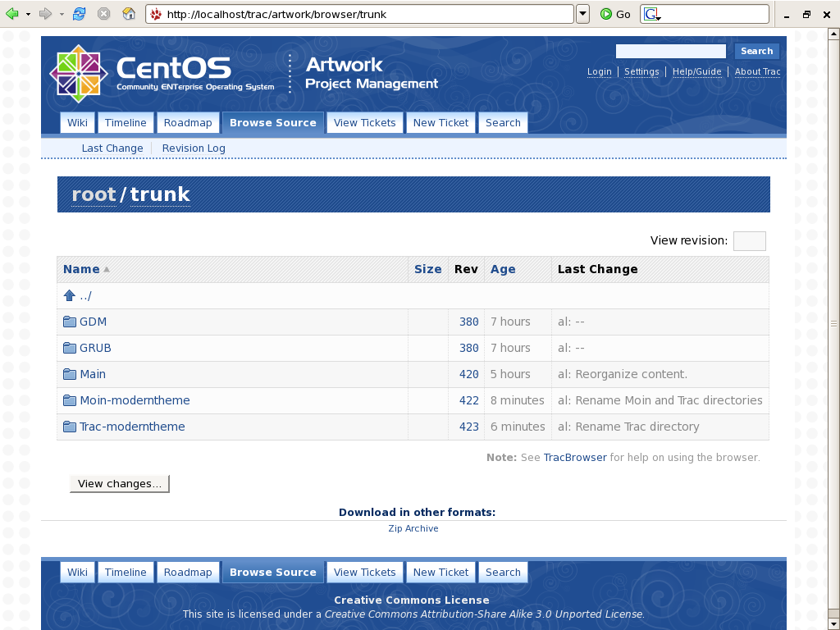Image resolution: width=840 pixels, height=630 pixels.
Task: Open the Search tab in the header navigation
Action: 503,123
